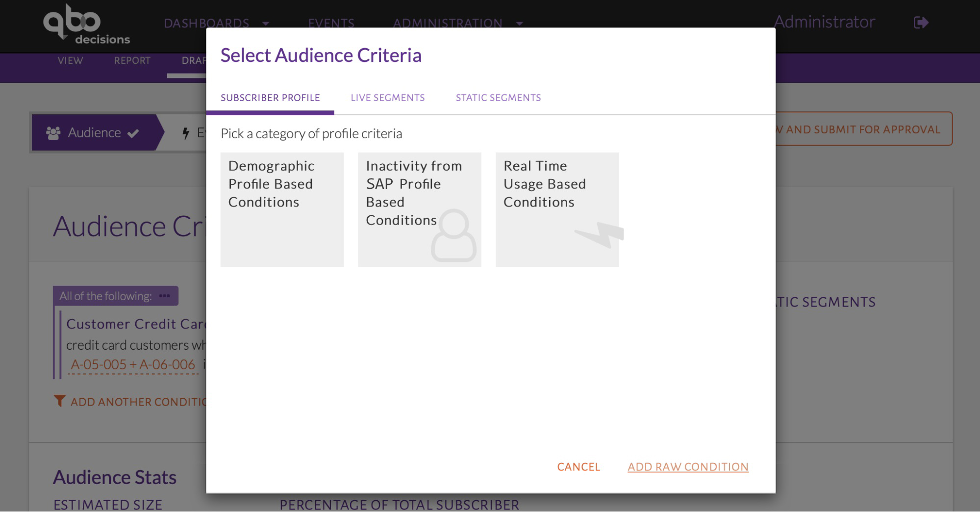Click the Audience step checkmark icon
Screen dimensions: 980x512
point(133,133)
